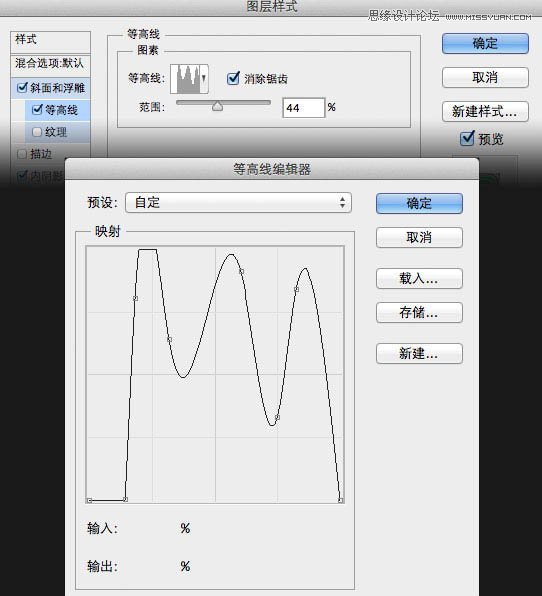Image resolution: width=542 pixels, height=596 pixels.
Task: Select 混合选项:默认 in style list
Action: (49, 63)
